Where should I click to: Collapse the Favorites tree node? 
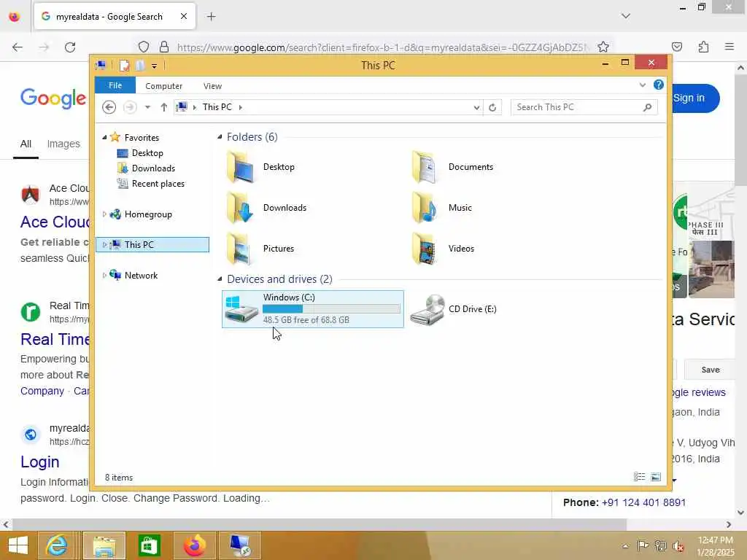click(104, 138)
